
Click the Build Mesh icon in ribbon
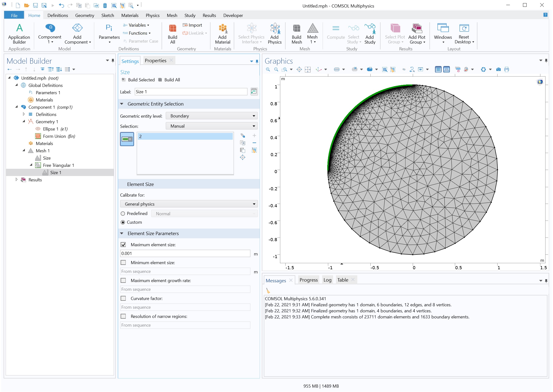tap(296, 29)
